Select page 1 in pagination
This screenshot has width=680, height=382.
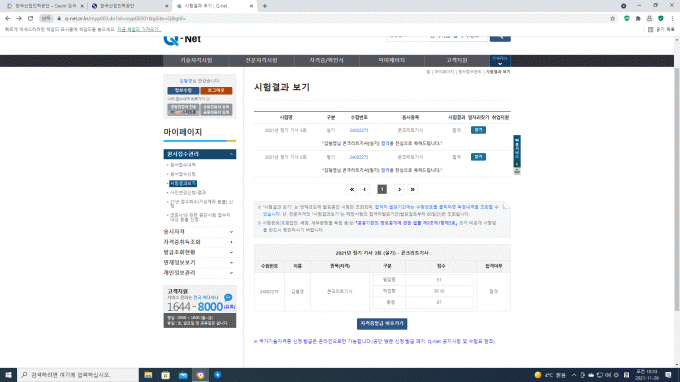point(382,189)
